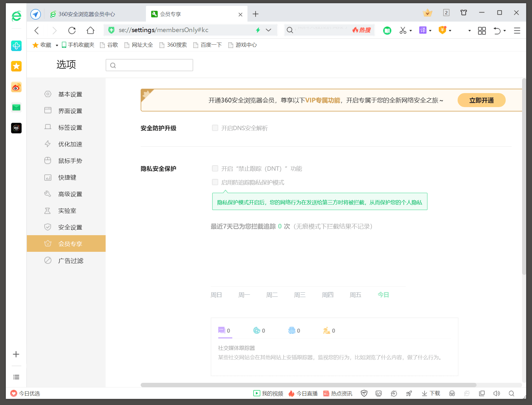Viewport: 532px width, 405px height.
Task: Expand the translate tool dropdown arrow
Action: coord(430,30)
